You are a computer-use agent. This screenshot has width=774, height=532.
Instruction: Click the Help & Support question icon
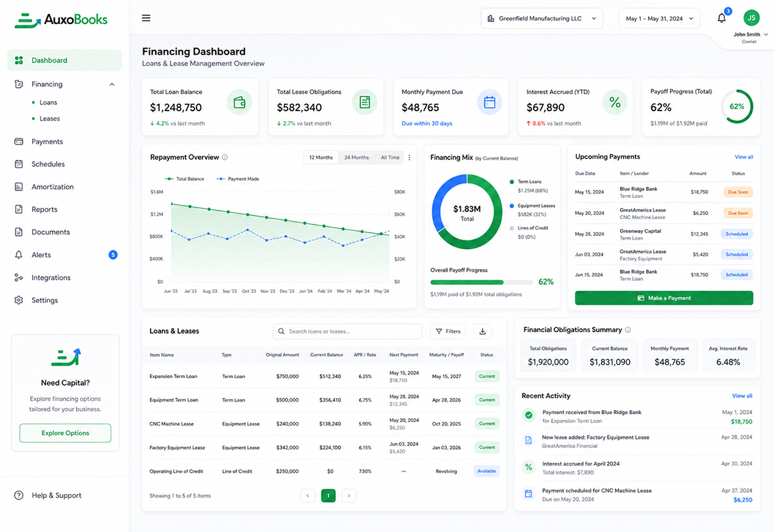(19, 495)
